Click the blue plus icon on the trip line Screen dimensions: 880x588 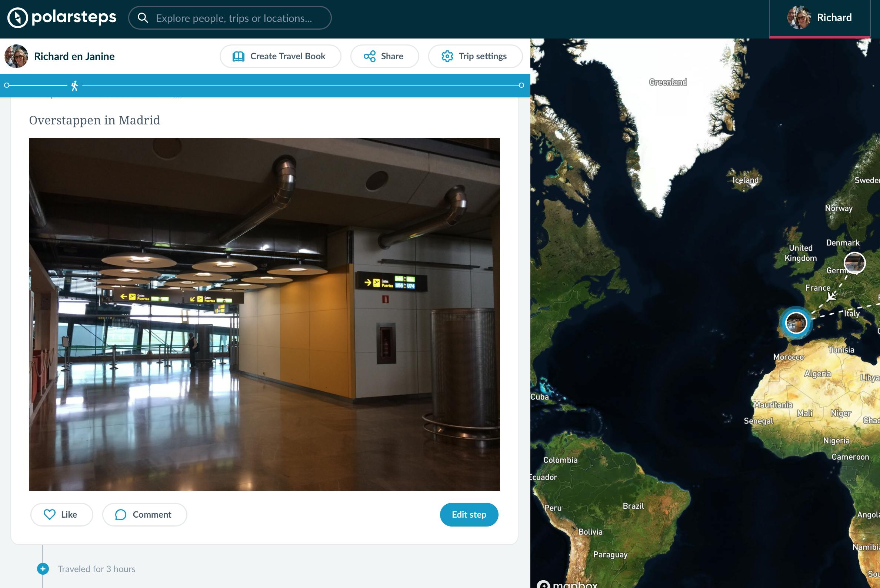pos(43,569)
